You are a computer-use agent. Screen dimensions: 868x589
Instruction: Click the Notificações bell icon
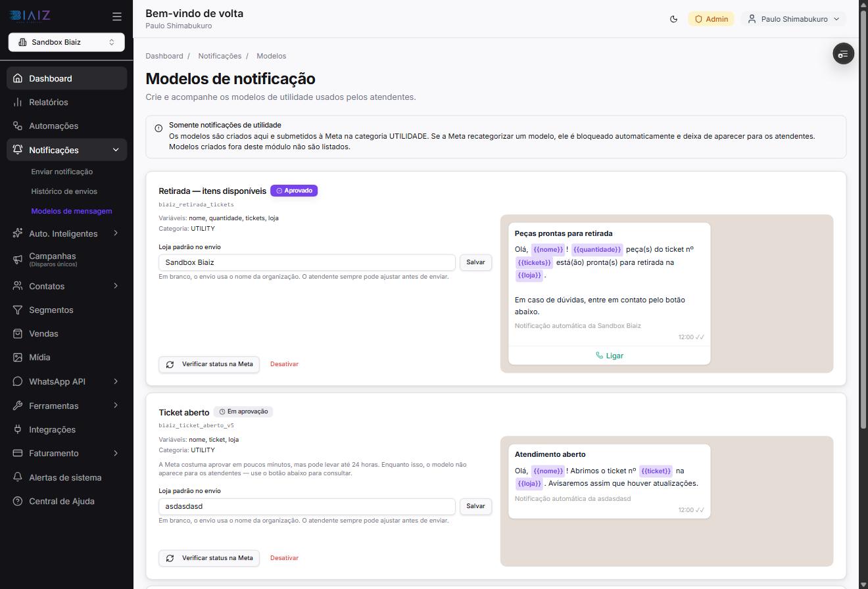(18, 150)
